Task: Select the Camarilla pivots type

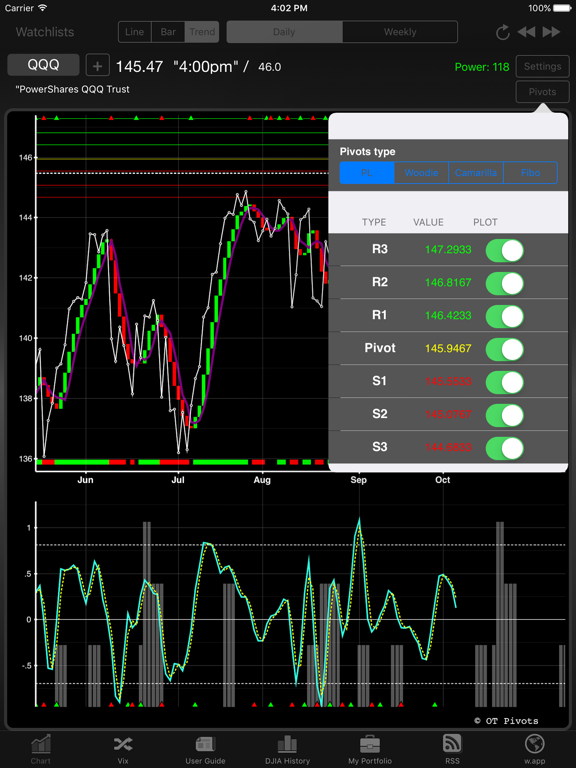Action: (x=476, y=173)
